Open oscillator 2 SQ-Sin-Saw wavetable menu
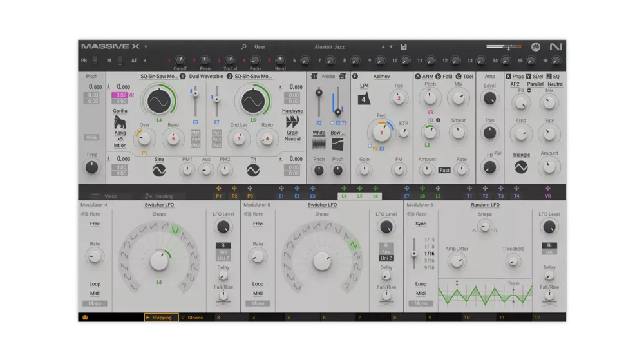This screenshot has width=644, height=362. coord(253,77)
